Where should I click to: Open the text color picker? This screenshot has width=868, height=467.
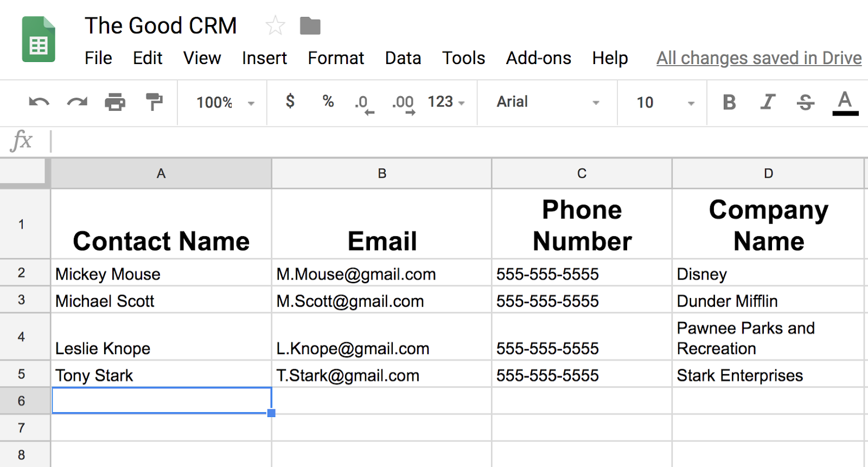pyautogui.click(x=845, y=102)
